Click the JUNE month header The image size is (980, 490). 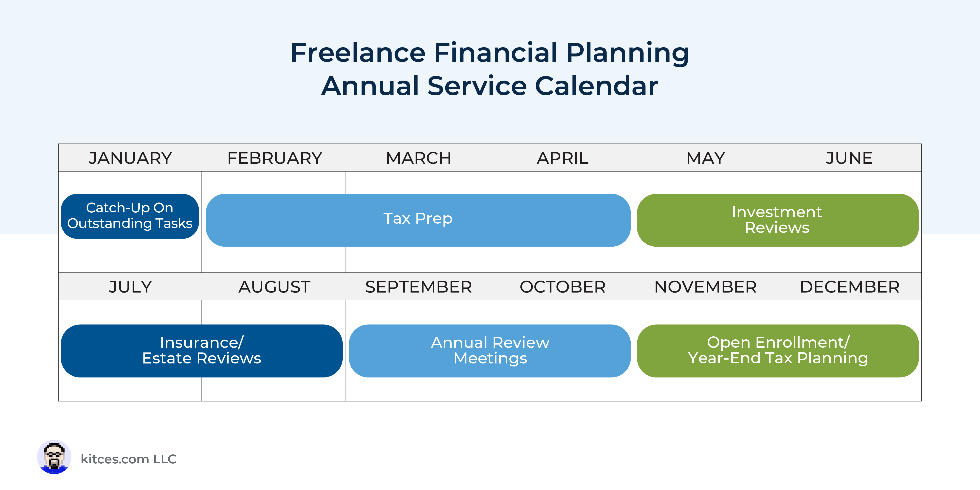pos(849,158)
